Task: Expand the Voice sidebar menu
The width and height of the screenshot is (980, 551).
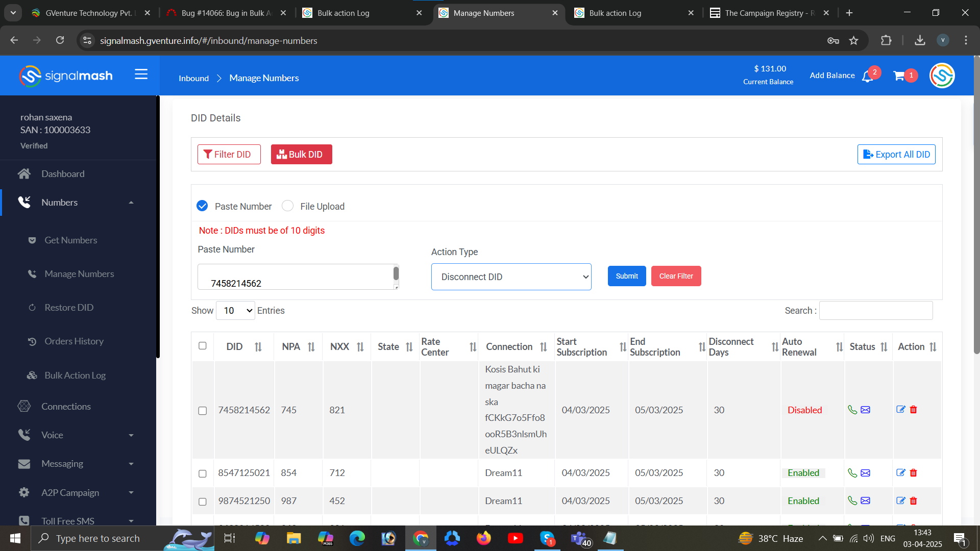Action: [77, 435]
